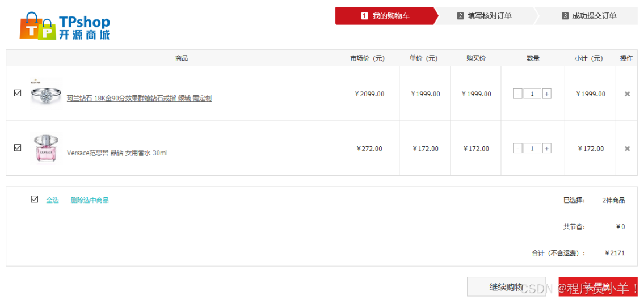The height and width of the screenshot is (300, 644).
Task: Toggle the 全选 select-all checkbox
Action: (x=35, y=199)
